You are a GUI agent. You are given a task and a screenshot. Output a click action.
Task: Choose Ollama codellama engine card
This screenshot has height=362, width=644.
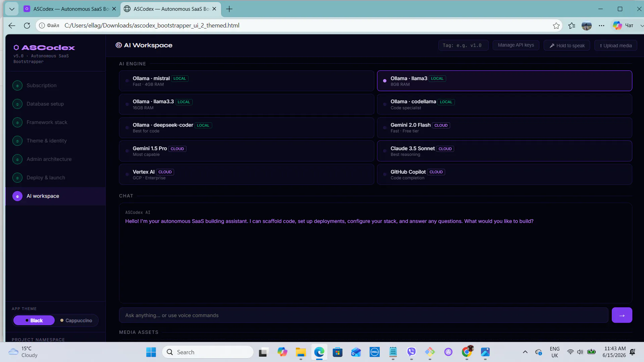(504, 104)
